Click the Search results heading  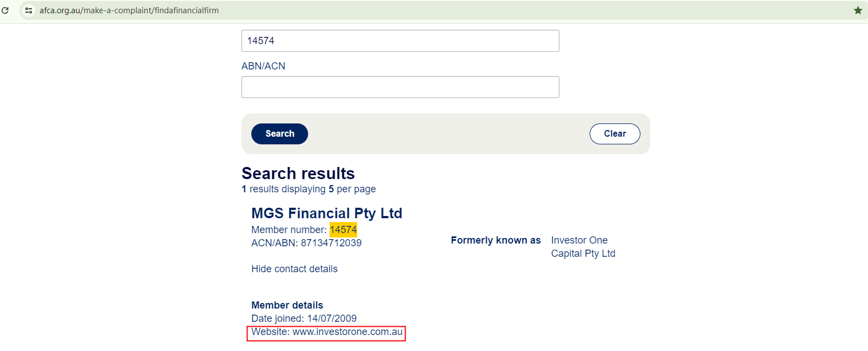coord(298,174)
